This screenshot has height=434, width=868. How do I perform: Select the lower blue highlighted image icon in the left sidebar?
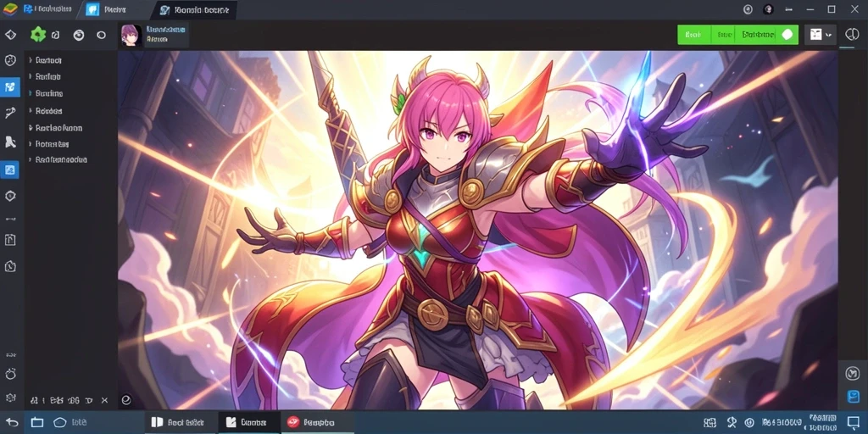pos(10,170)
